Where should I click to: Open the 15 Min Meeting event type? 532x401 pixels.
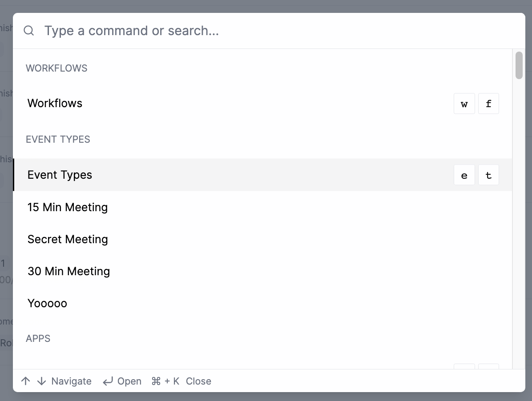pos(68,207)
